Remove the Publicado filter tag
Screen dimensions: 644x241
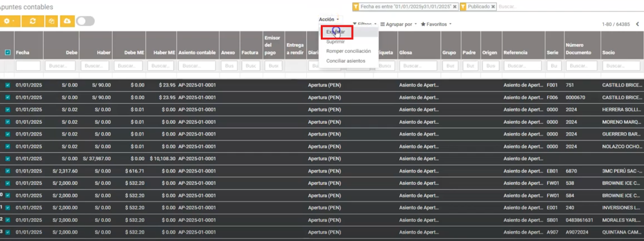(x=493, y=7)
